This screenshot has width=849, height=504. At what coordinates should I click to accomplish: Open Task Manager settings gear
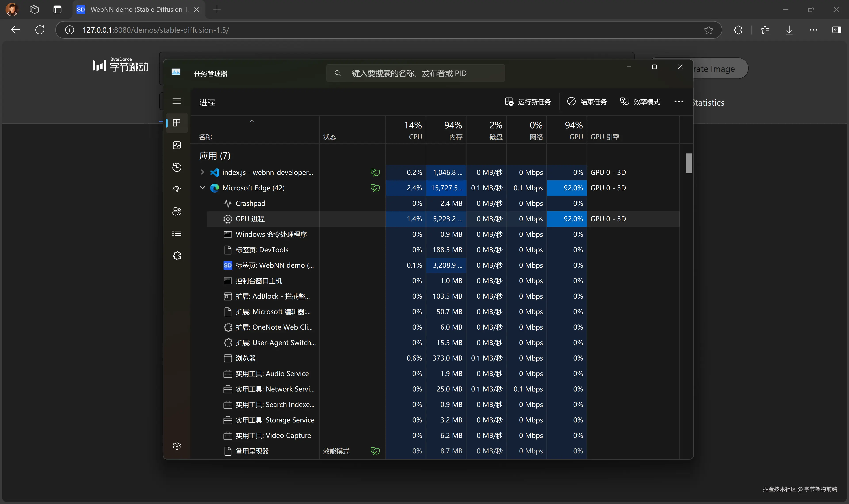(177, 446)
